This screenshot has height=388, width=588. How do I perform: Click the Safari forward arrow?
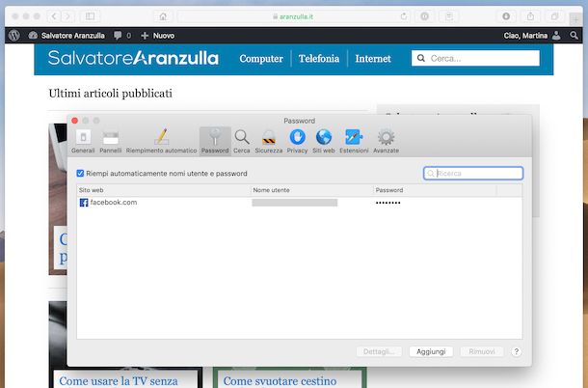(67, 16)
